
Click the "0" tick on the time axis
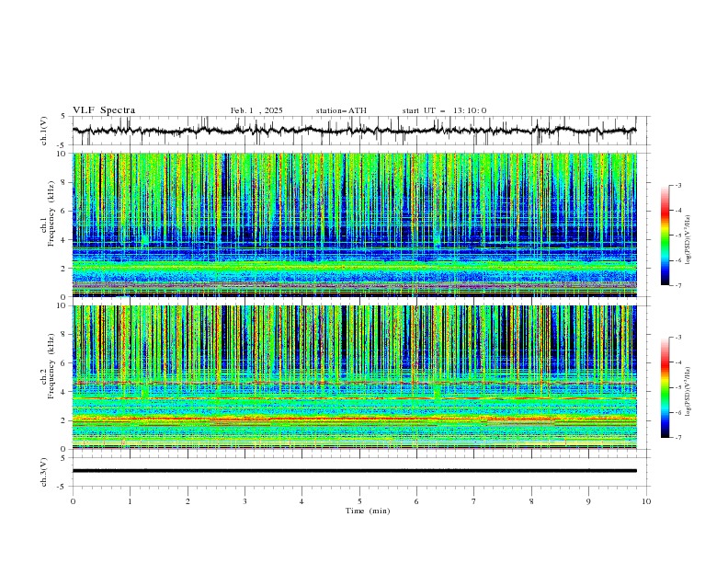click(73, 501)
